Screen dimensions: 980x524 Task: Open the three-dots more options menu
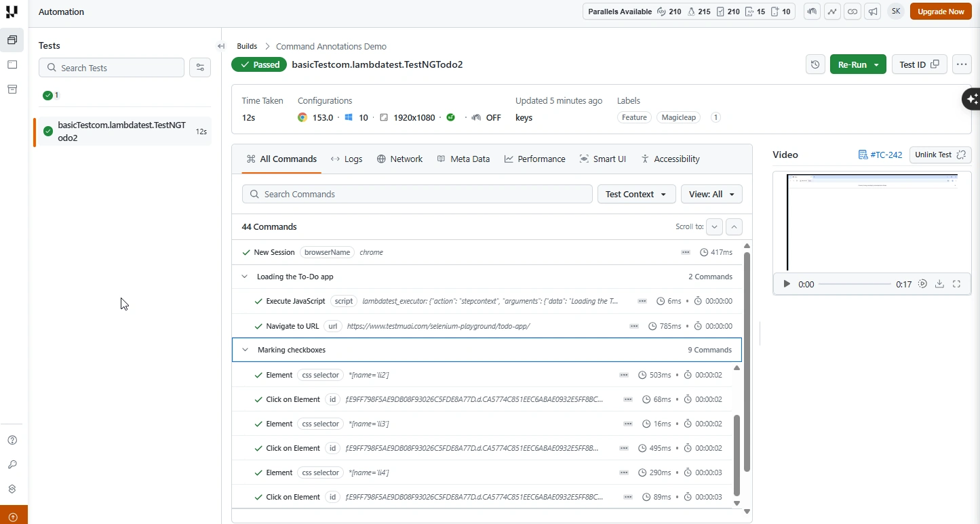[962, 64]
